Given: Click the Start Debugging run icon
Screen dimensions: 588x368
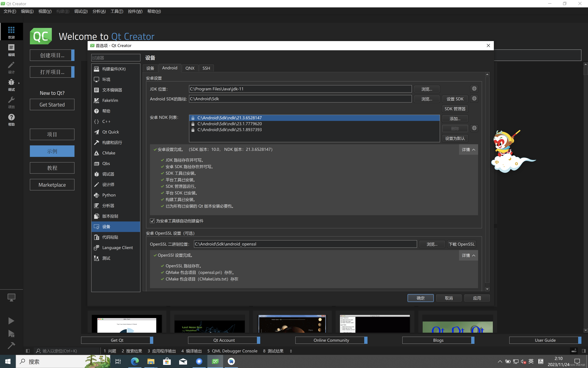Looking at the screenshot, I should pyautogui.click(x=11, y=333).
